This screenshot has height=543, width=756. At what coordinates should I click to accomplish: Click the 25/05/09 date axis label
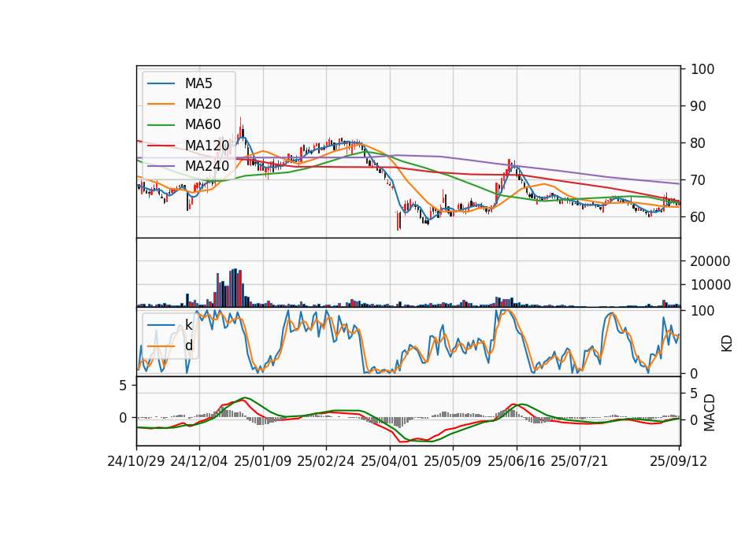(x=452, y=461)
